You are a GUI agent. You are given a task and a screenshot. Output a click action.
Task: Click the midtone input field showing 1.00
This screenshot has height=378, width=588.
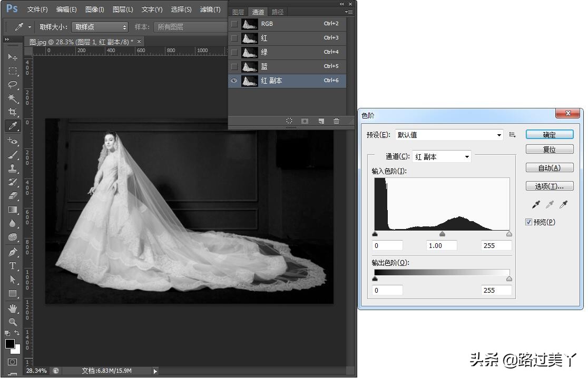pos(442,245)
